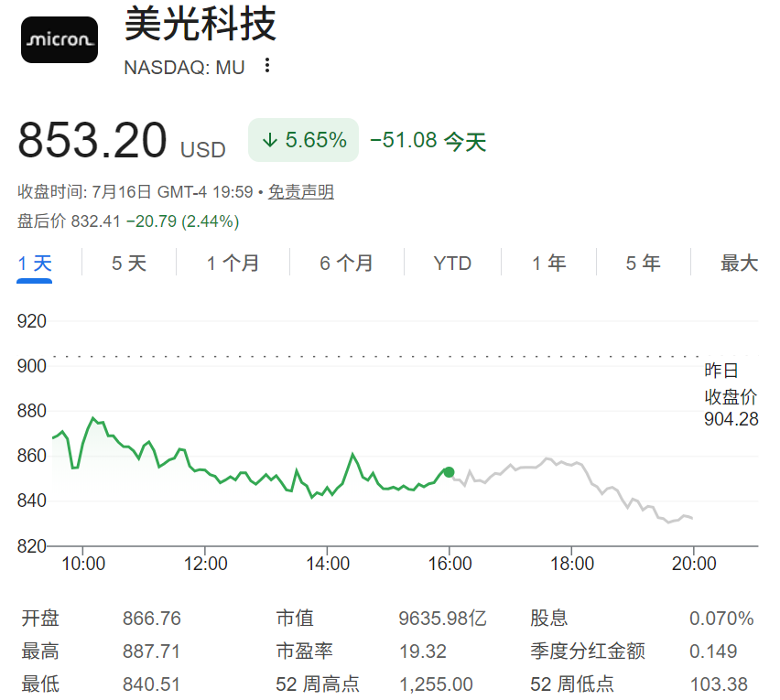Select the 1 天 time range tab
Viewport: 780px width, 700px height.
pos(34,264)
